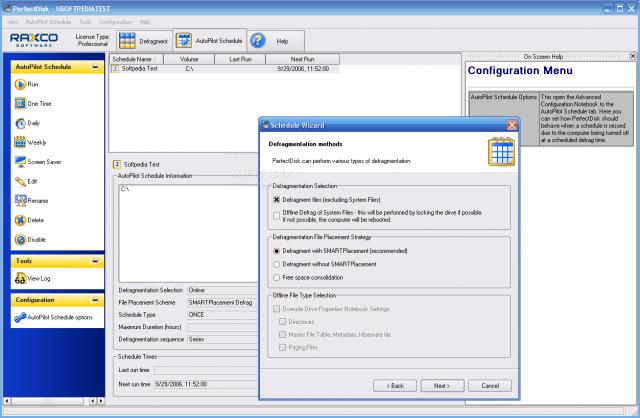This screenshot has height=418, width=640.
Task: Sort by Volume column header
Action: pos(189,59)
